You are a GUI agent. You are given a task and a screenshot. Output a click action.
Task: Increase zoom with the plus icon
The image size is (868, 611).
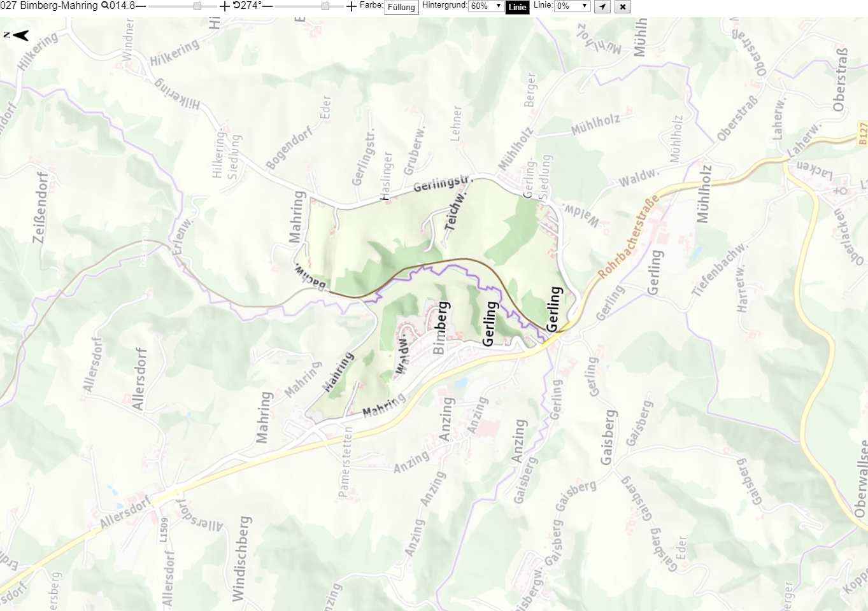pos(224,6)
